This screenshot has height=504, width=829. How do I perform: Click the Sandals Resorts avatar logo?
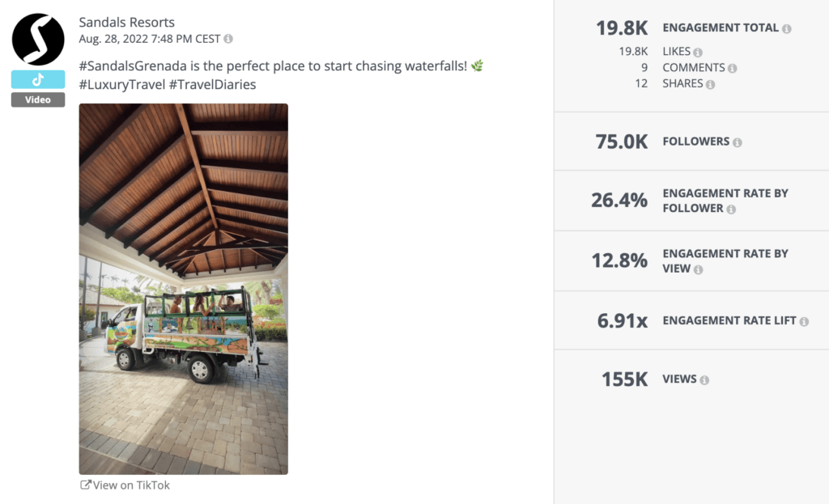[x=37, y=38]
